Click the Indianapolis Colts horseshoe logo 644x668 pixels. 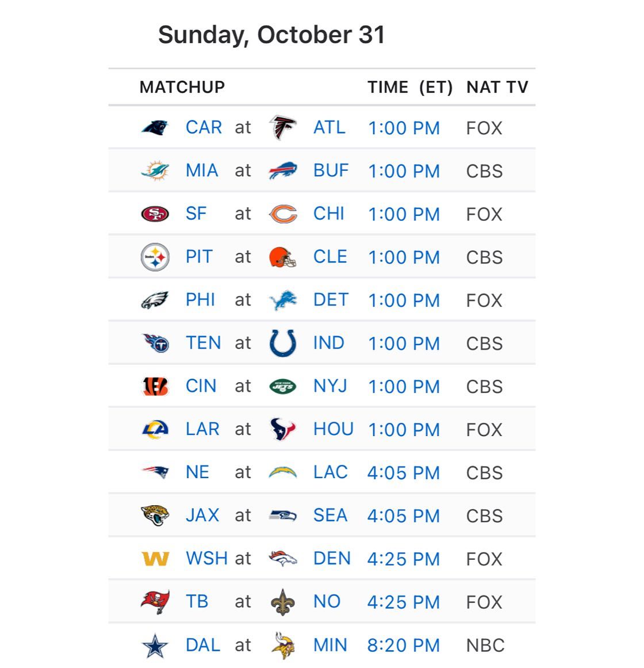click(x=283, y=343)
